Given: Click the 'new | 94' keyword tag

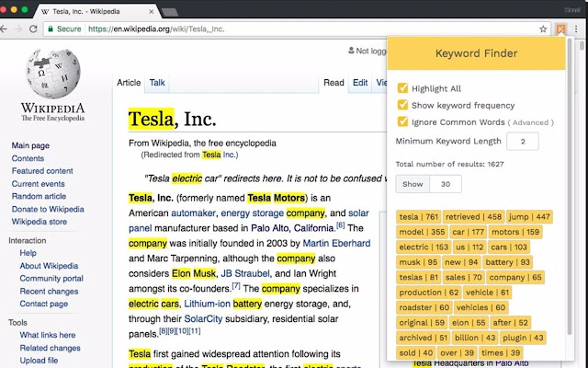Looking at the screenshot, I should [x=461, y=262].
